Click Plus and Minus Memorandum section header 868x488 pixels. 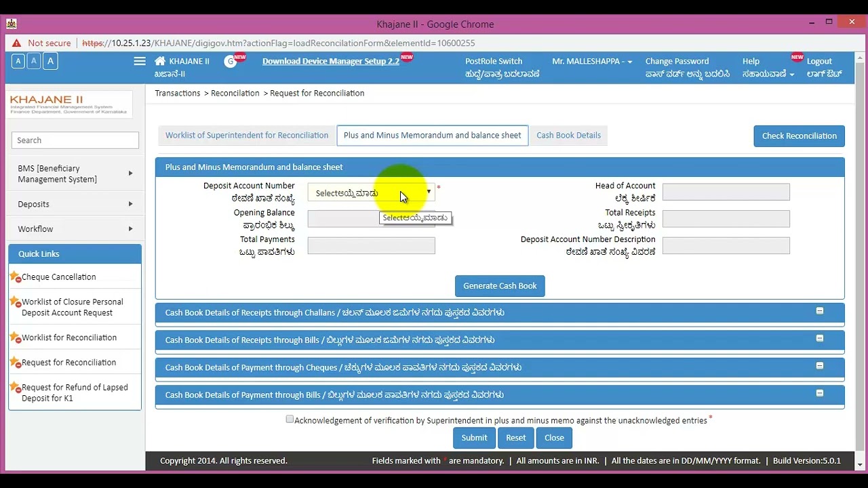click(500, 167)
